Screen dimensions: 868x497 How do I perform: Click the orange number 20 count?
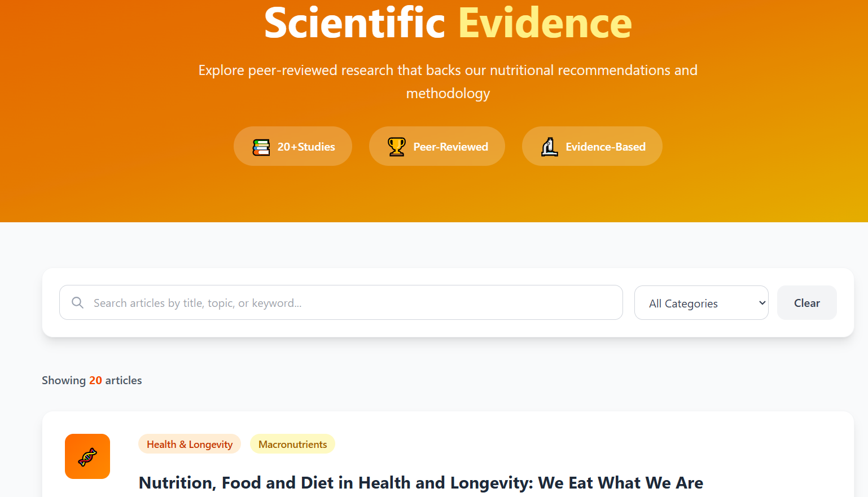95,381
